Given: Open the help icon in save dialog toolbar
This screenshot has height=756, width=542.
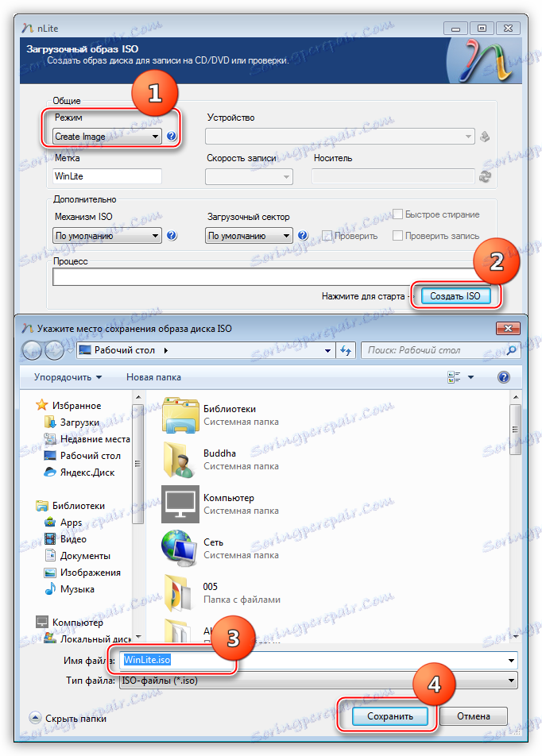Looking at the screenshot, I should (503, 377).
